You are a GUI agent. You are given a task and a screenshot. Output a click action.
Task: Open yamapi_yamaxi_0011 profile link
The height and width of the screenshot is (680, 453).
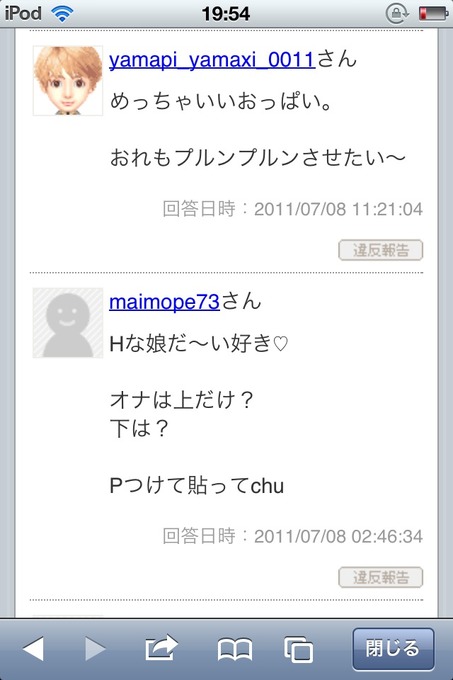click(212, 60)
